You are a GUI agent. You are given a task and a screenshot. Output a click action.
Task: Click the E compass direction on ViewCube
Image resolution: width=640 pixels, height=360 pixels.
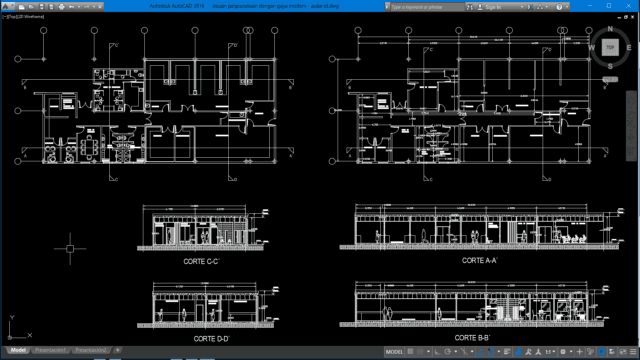(x=629, y=48)
